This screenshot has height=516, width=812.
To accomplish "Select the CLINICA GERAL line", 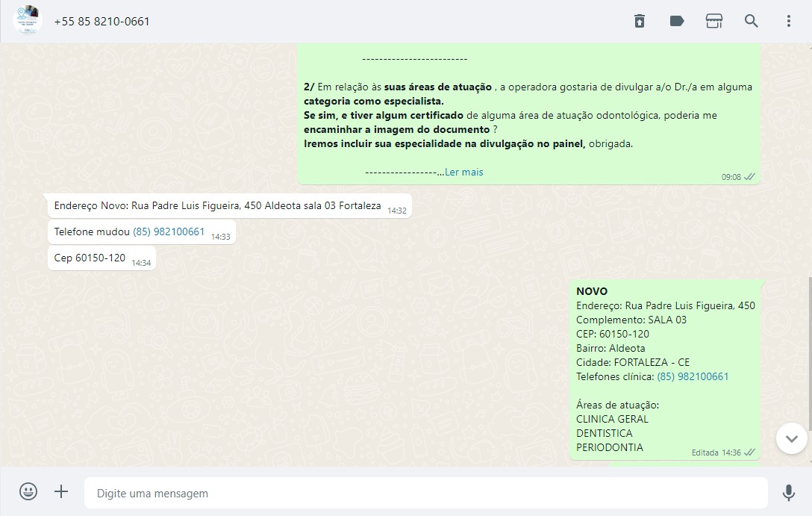I will 612,419.
